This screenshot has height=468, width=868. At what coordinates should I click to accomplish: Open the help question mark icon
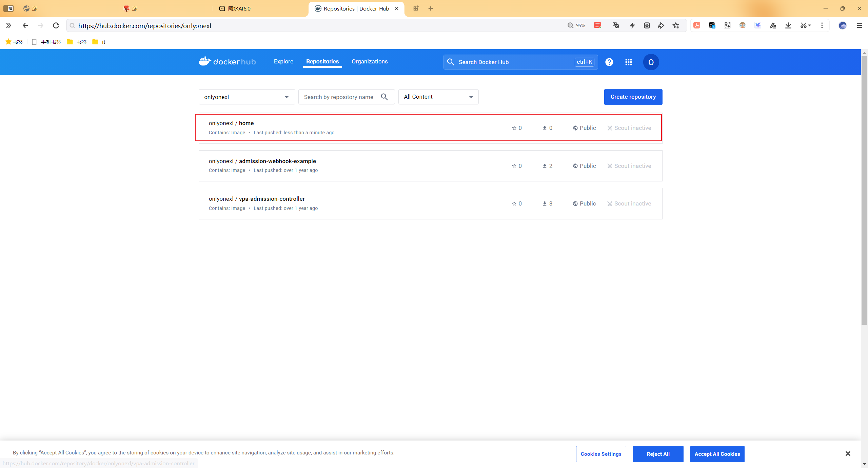609,62
